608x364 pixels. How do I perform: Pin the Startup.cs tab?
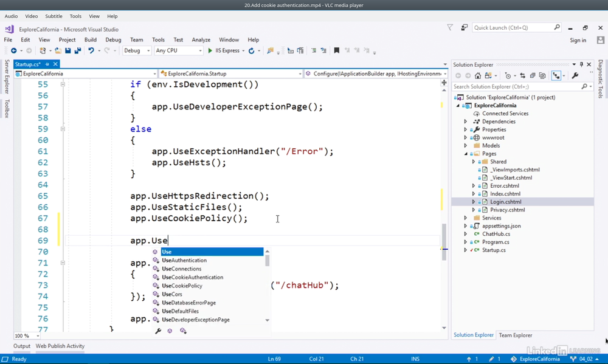(x=47, y=64)
